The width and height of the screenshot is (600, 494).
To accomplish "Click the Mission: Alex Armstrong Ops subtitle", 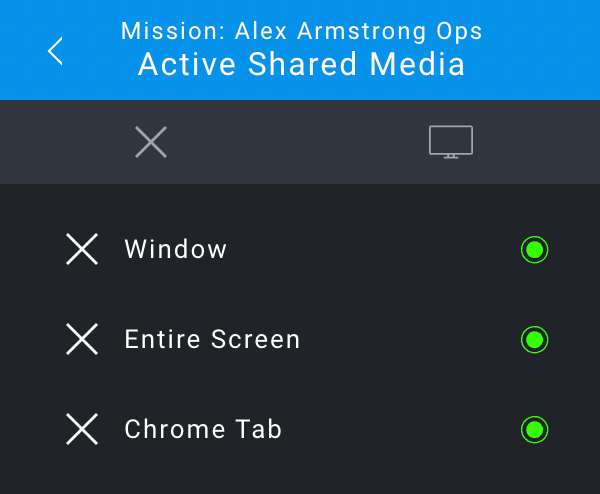I will coord(302,31).
